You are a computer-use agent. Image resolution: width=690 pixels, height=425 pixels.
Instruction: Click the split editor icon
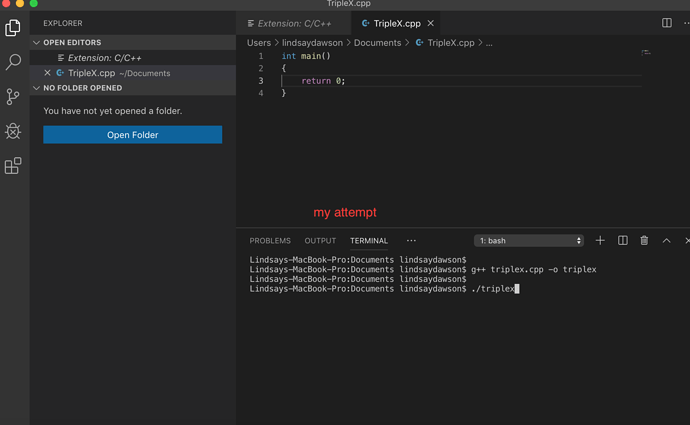(667, 23)
